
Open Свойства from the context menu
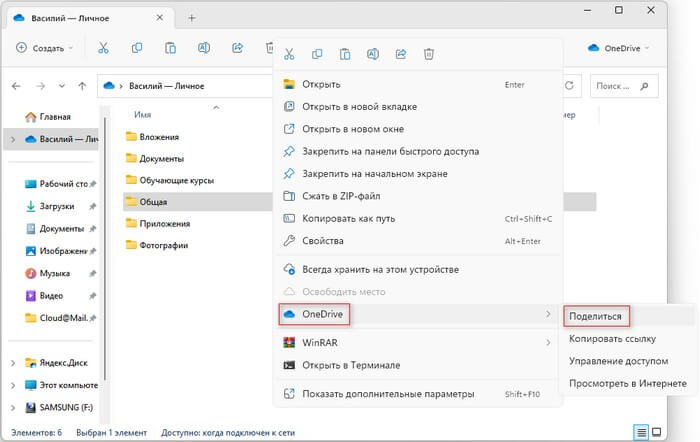click(417, 241)
